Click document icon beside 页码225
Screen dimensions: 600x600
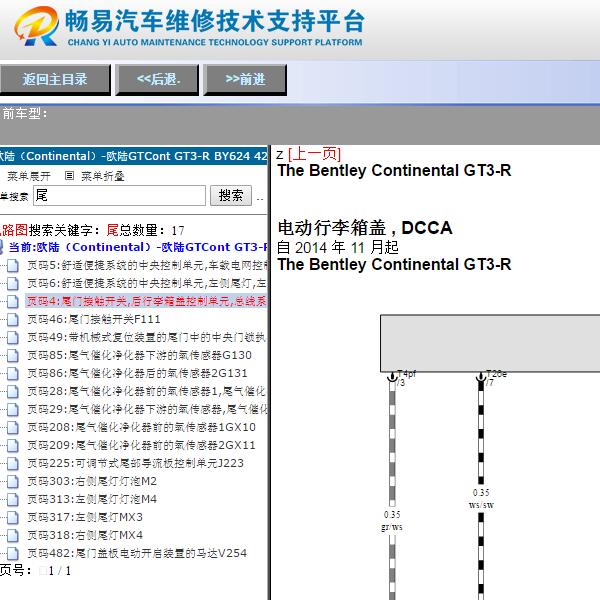pyautogui.click(x=13, y=463)
